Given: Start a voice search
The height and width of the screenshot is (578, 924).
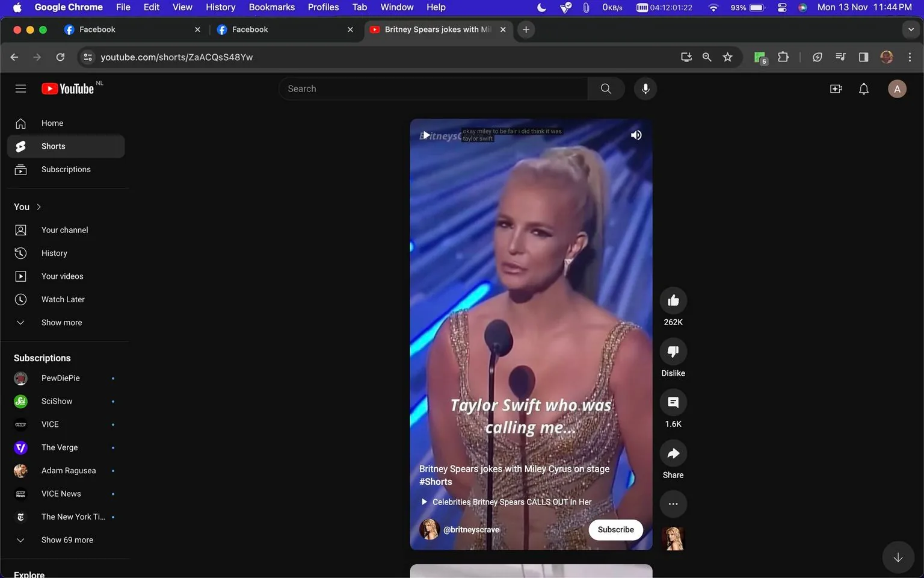Looking at the screenshot, I should (x=645, y=89).
